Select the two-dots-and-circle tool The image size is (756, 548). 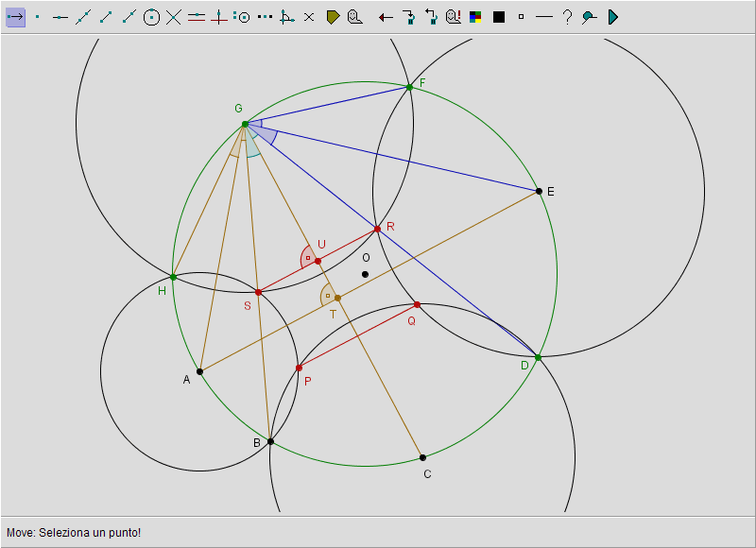point(242,17)
